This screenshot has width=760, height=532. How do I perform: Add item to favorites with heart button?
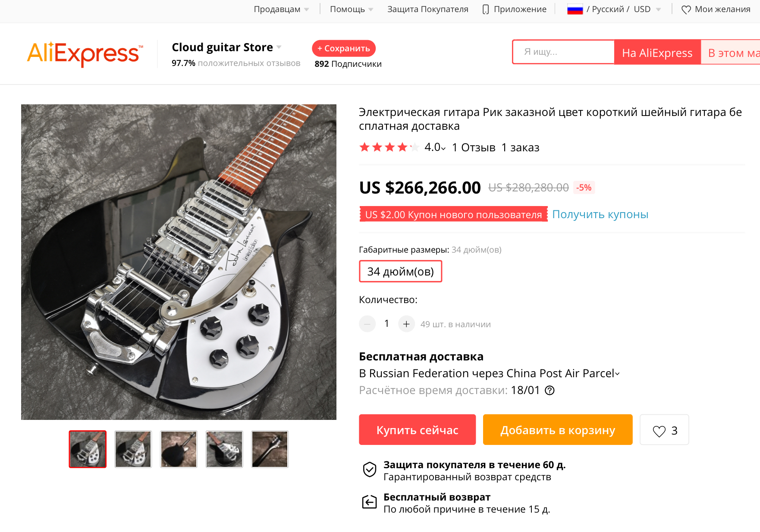tap(664, 430)
